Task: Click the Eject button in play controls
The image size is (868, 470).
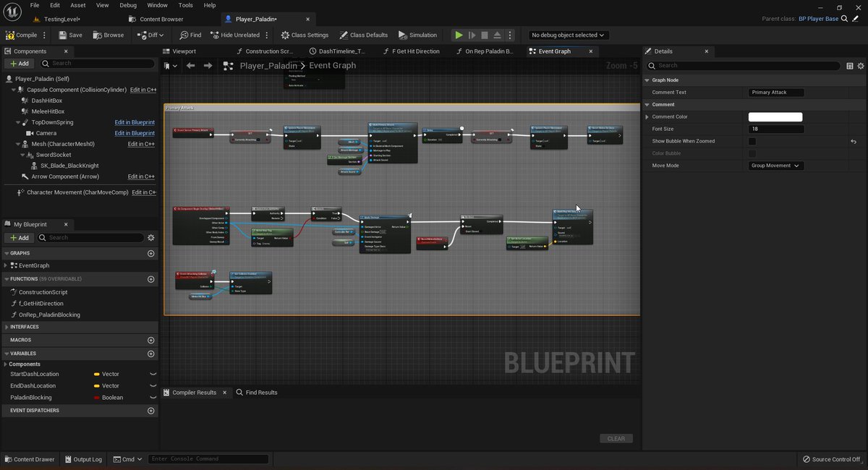Action: click(x=498, y=35)
